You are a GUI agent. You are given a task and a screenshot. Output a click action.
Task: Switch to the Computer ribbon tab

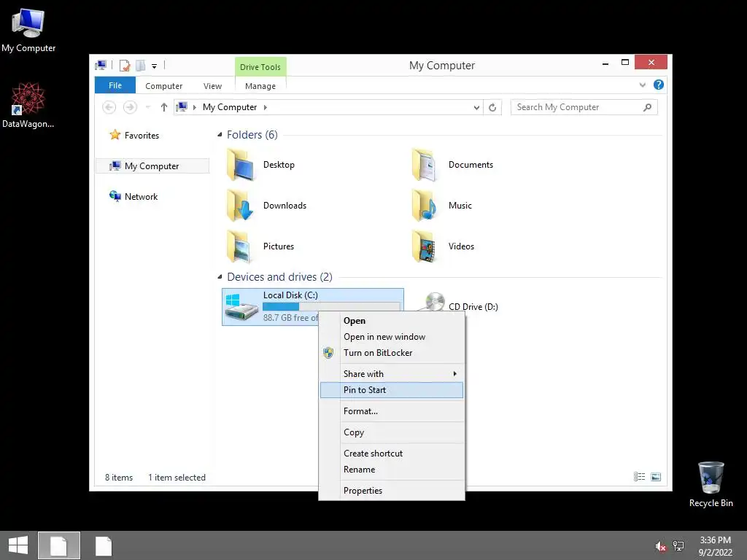coord(164,86)
